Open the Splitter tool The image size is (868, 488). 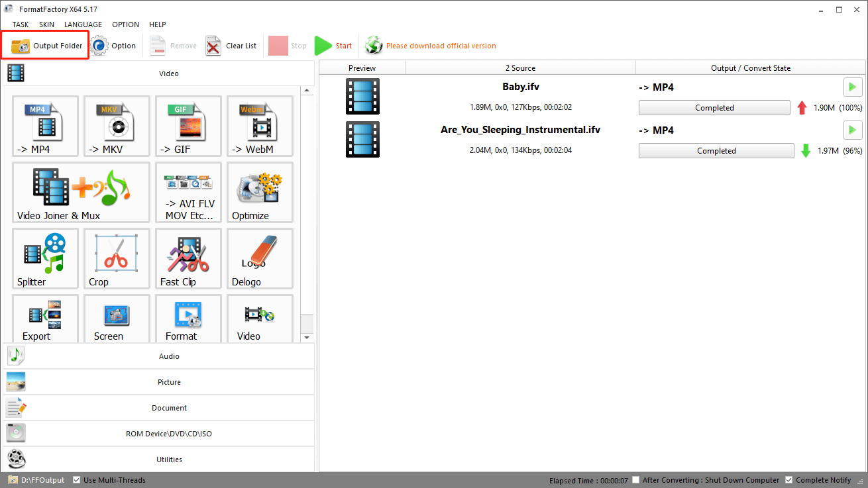click(45, 259)
